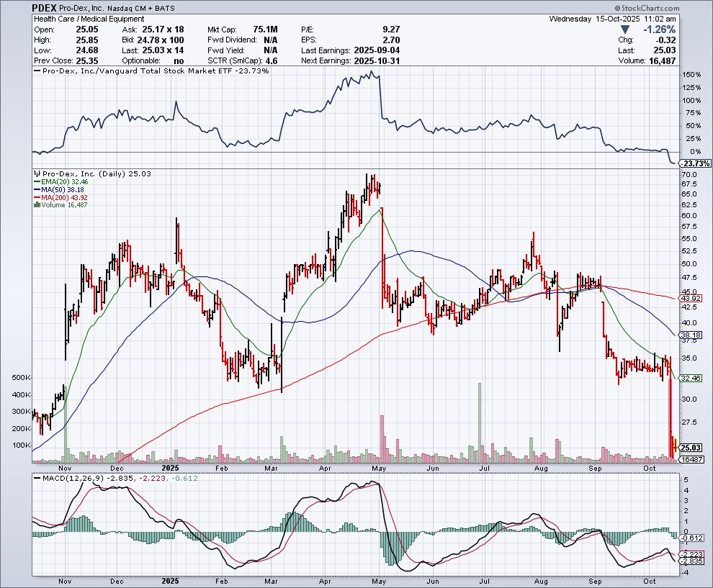Image resolution: width=713 pixels, height=588 pixels.
Task: Select the header Volume value 16,487
Action: [660, 61]
